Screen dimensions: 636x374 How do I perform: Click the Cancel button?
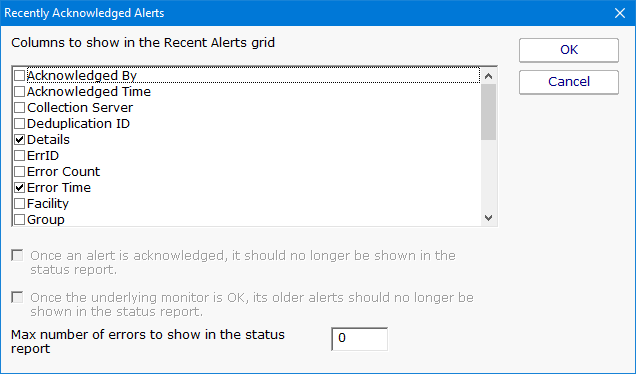point(569,82)
